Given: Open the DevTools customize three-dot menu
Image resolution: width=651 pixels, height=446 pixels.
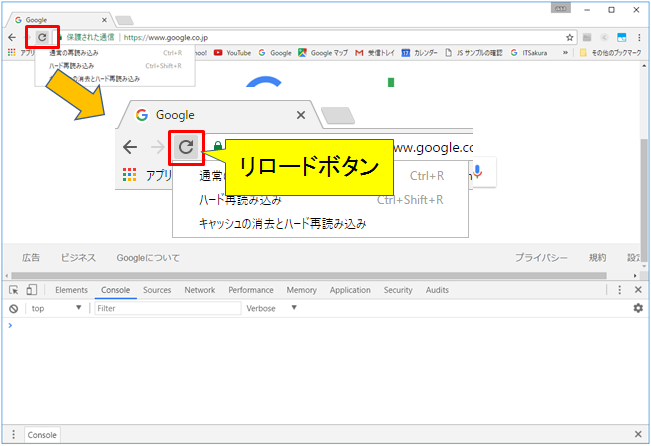Looking at the screenshot, I should [x=619, y=290].
